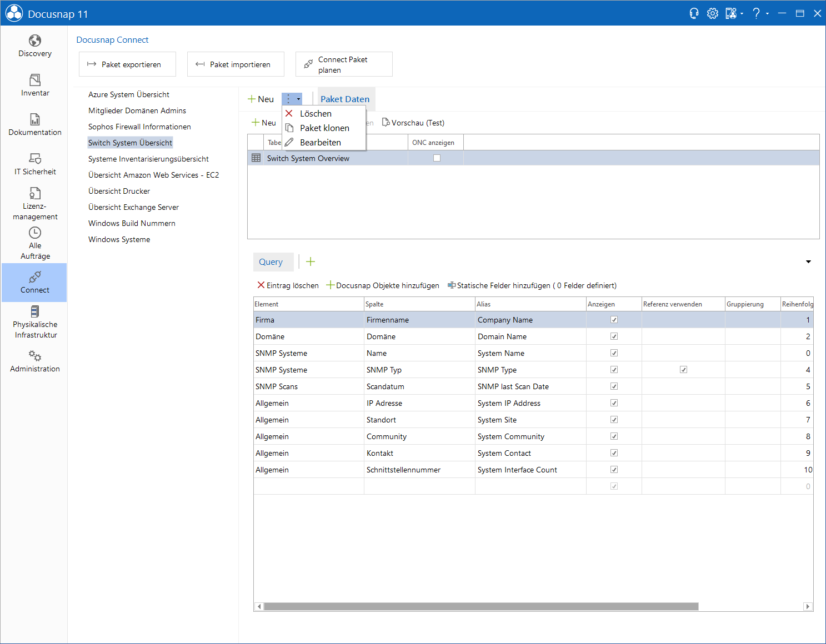Image resolution: width=826 pixels, height=644 pixels.
Task: Click the Alias column header
Action: point(530,304)
